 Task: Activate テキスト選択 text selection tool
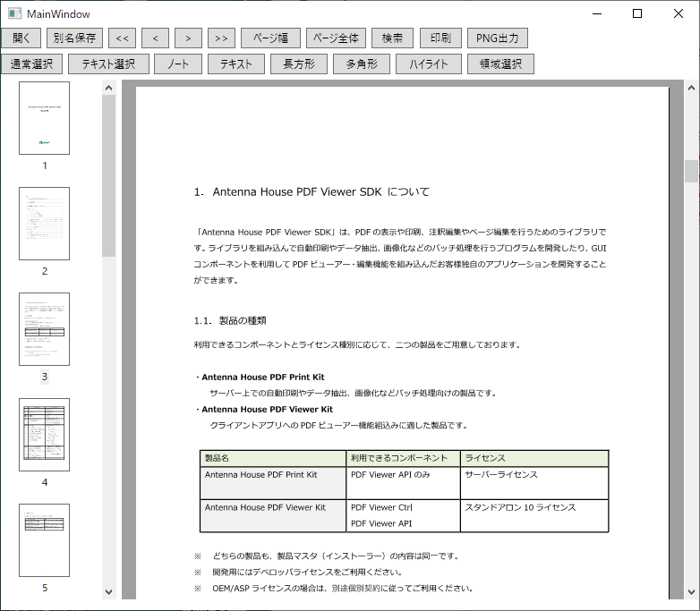108,64
